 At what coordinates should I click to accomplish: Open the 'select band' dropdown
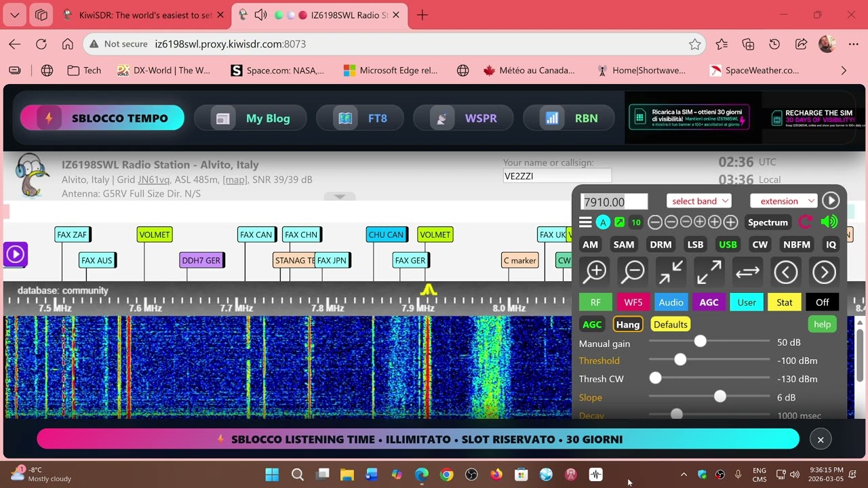tap(698, 201)
